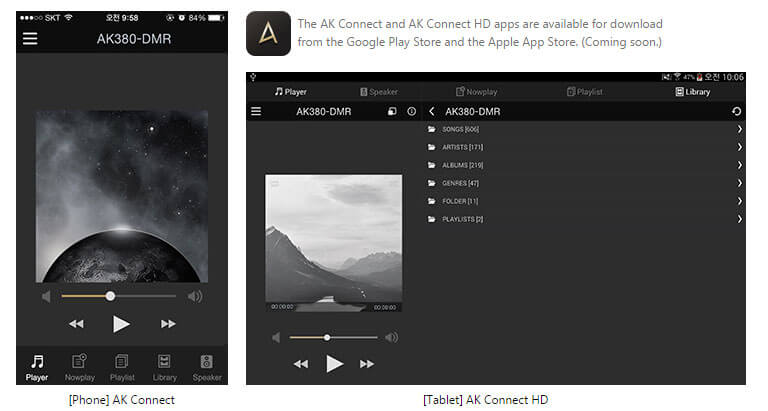The width and height of the screenshot is (768, 411).
Task: Click the info circle icon on tablet
Action: 411,111
